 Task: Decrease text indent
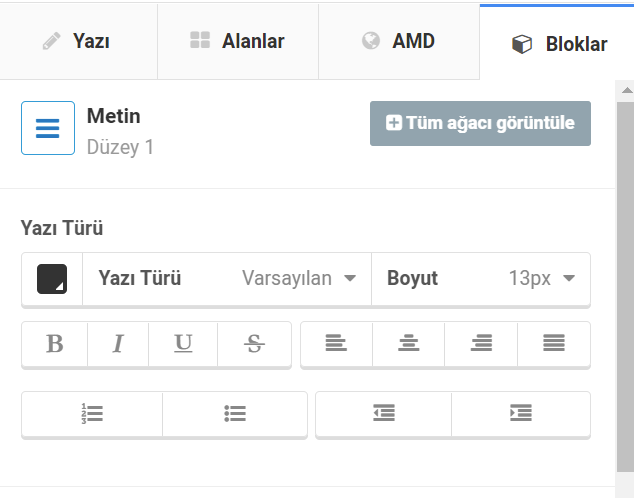pos(383,414)
